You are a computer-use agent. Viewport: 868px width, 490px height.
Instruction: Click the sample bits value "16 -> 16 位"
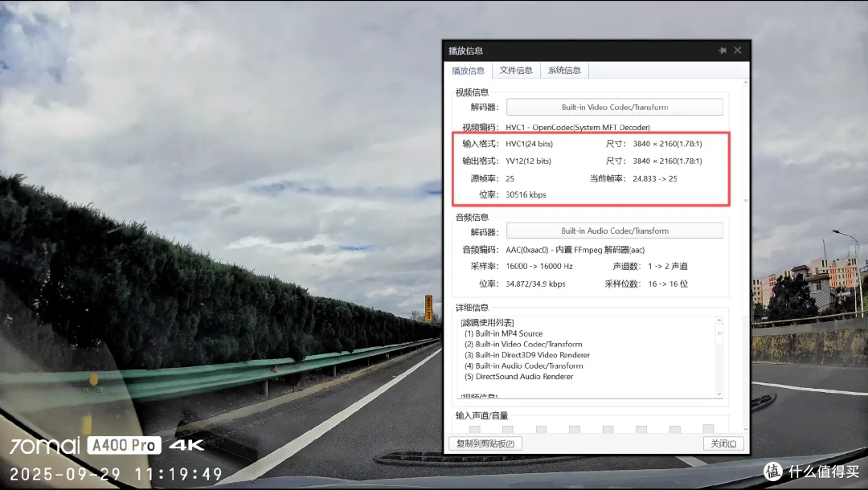tap(668, 284)
